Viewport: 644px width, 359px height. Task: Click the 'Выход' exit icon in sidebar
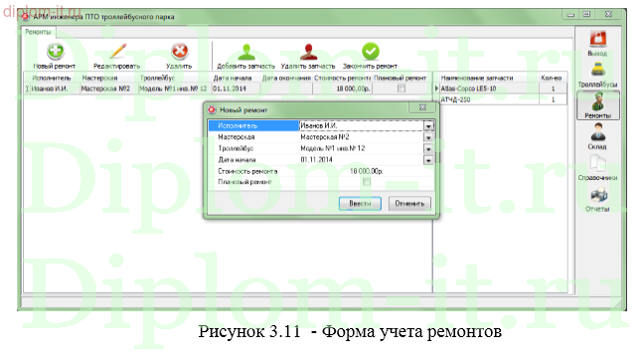[x=598, y=39]
